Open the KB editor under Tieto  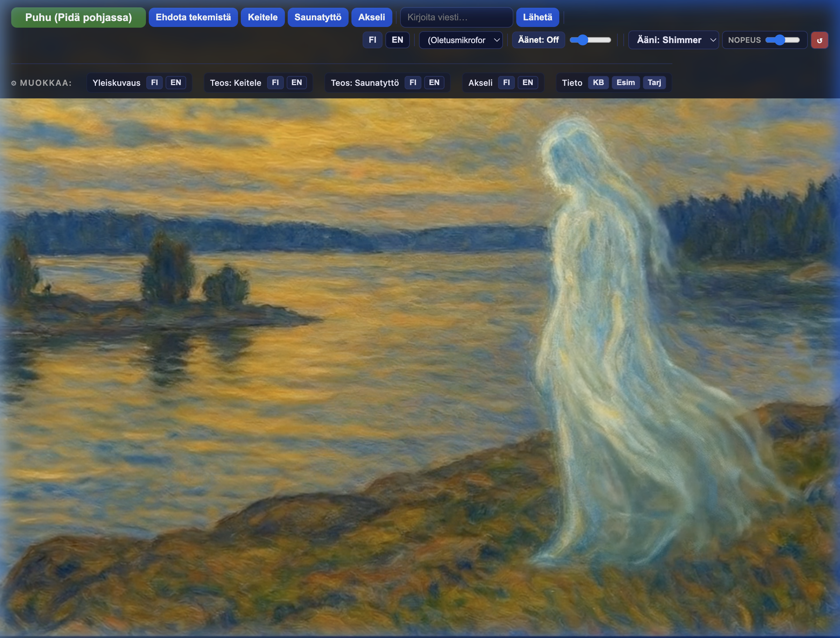point(598,82)
